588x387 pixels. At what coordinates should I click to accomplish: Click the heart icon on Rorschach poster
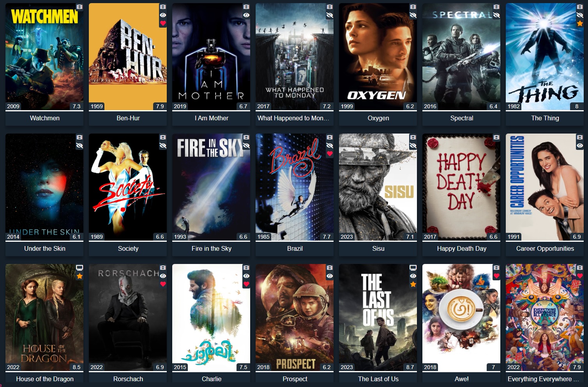click(163, 284)
